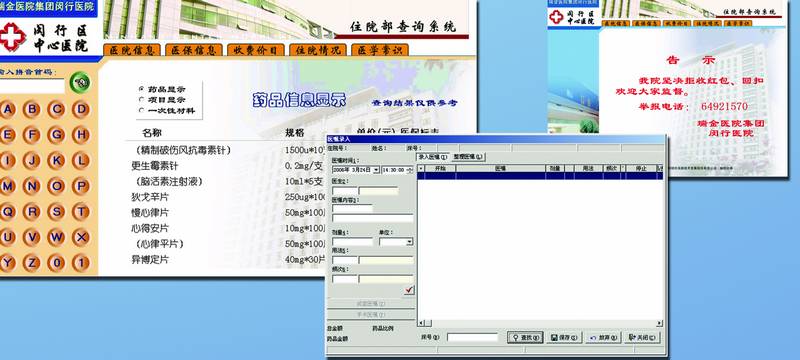Select the highlighted blue row in order grid
800x360 pixels.
[x=540, y=176]
